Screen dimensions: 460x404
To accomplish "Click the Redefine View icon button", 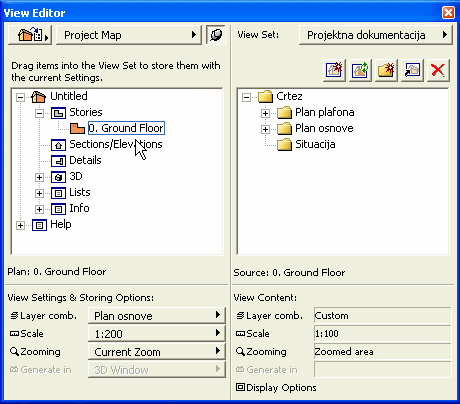I will click(360, 70).
